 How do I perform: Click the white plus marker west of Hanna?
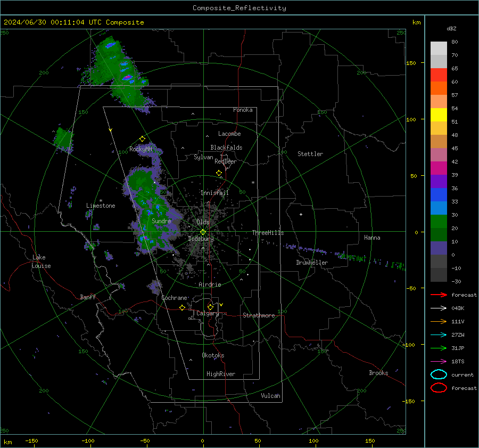coord(301,214)
